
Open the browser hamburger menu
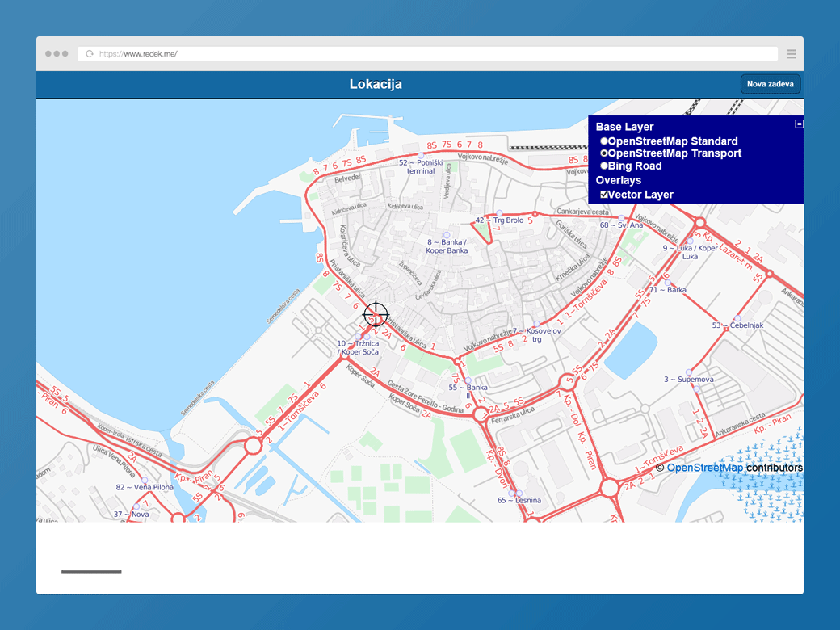pyautogui.click(x=792, y=54)
